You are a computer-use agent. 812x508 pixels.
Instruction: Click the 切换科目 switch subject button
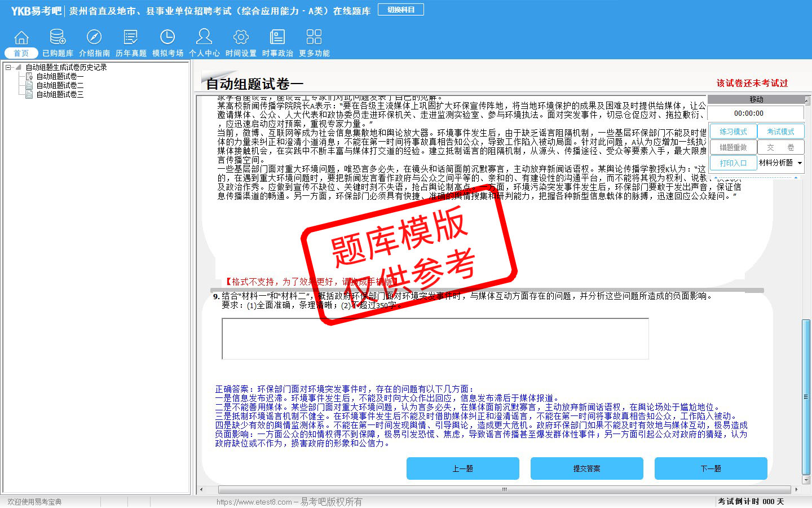[x=401, y=10]
